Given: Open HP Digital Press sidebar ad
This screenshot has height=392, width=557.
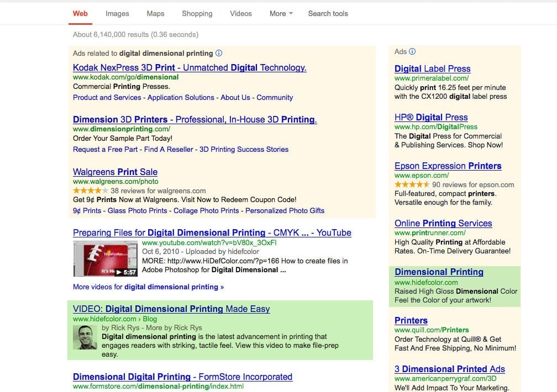Looking at the screenshot, I should click(x=431, y=117).
